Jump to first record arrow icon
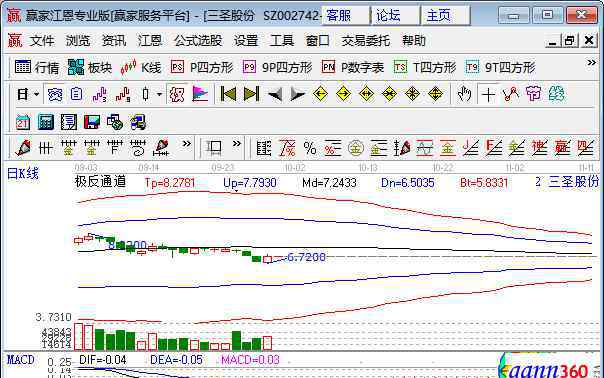The image size is (604, 378). [228, 94]
